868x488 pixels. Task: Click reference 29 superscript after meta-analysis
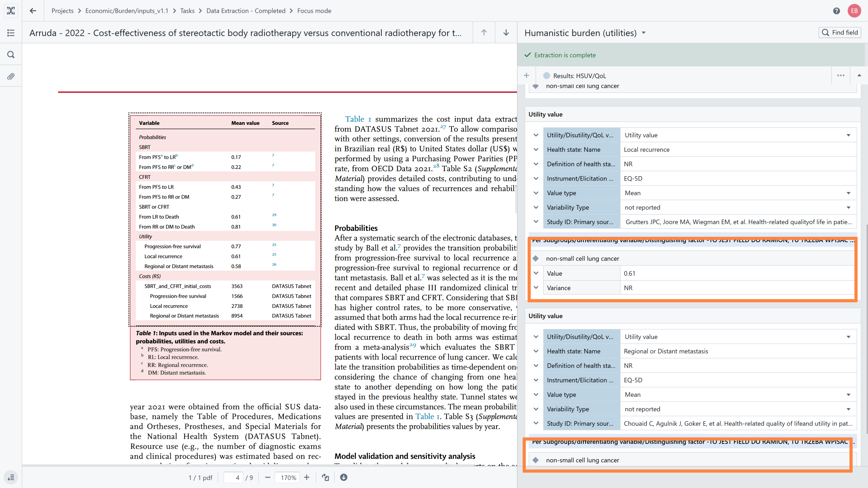pos(413,345)
